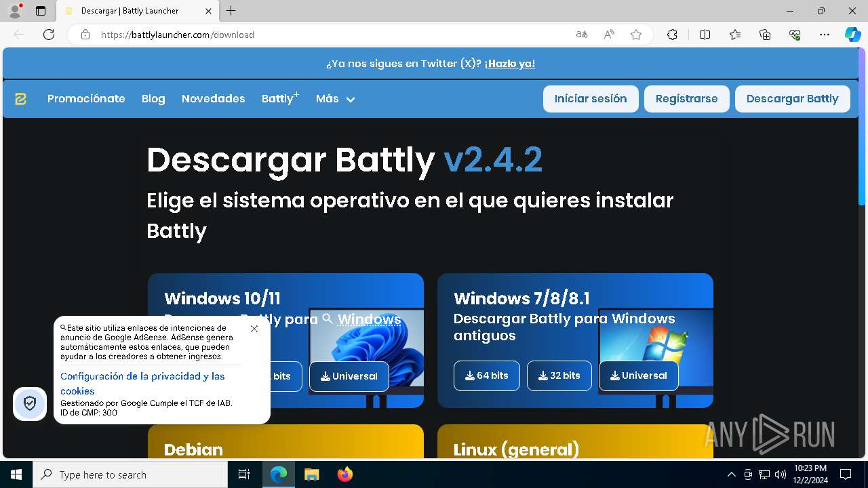The width and height of the screenshot is (868, 488).
Task: Open Windows Start menu
Action: click(16, 474)
